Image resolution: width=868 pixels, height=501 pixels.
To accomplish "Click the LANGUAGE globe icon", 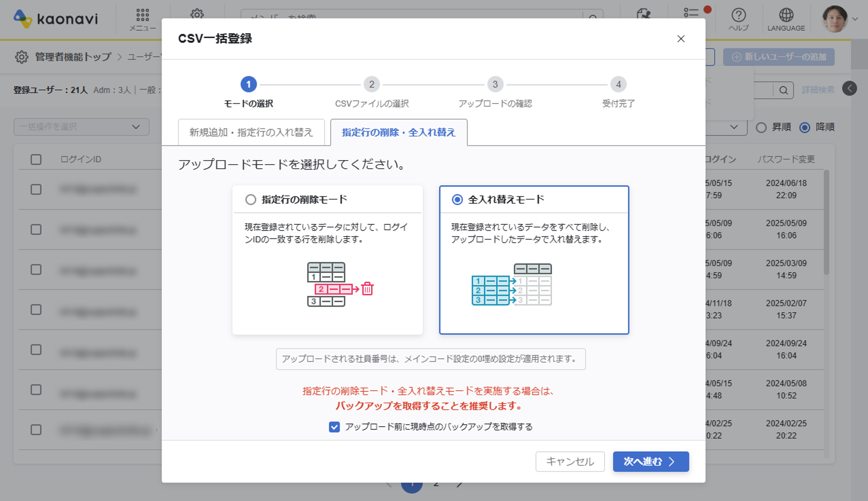I will click(x=786, y=16).
